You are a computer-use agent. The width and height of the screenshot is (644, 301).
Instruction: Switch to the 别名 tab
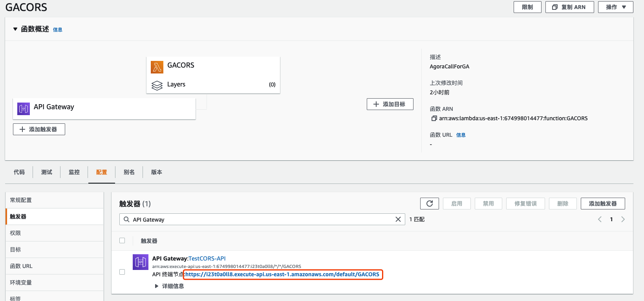coord(129,172)
